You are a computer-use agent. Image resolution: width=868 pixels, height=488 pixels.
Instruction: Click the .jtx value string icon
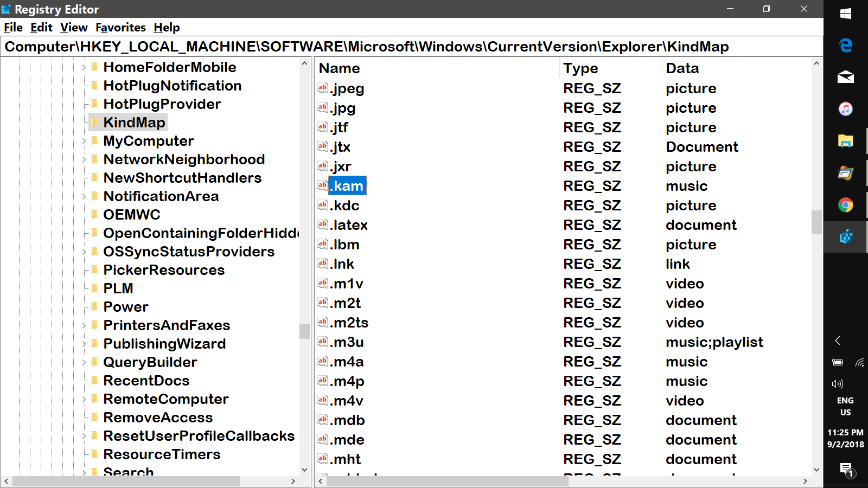coord(323,146)
